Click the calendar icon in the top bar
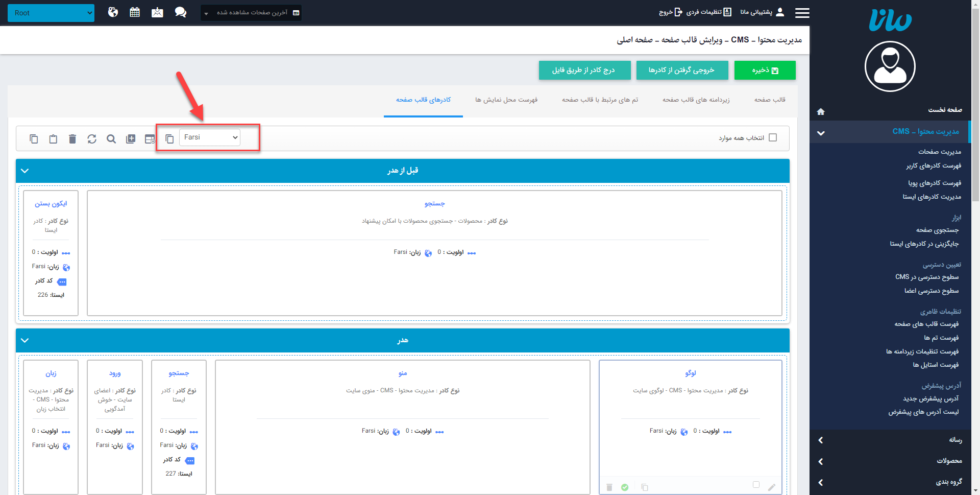Image resolution: width=980 pixels, height=495 pixels. (x=135, y=12)
